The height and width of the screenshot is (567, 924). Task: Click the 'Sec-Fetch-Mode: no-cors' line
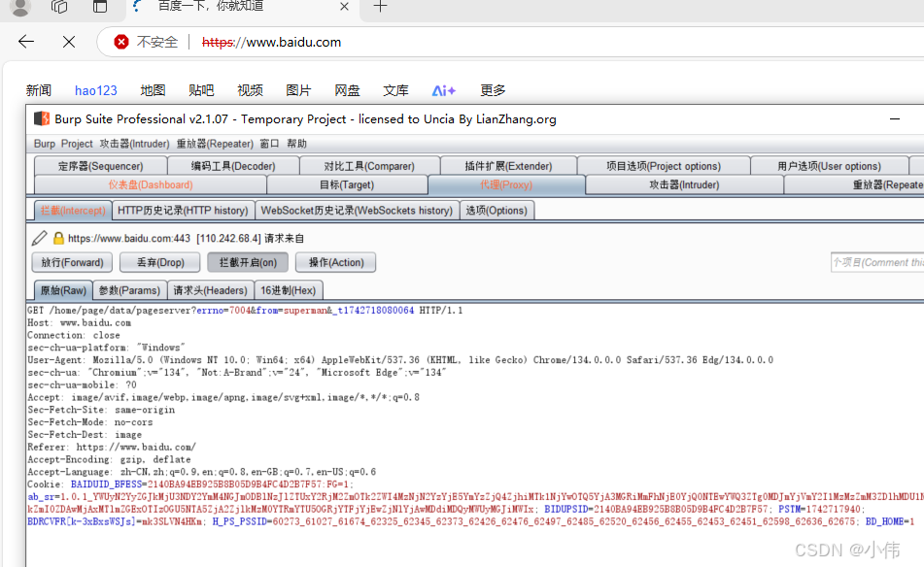pos(90,422)
